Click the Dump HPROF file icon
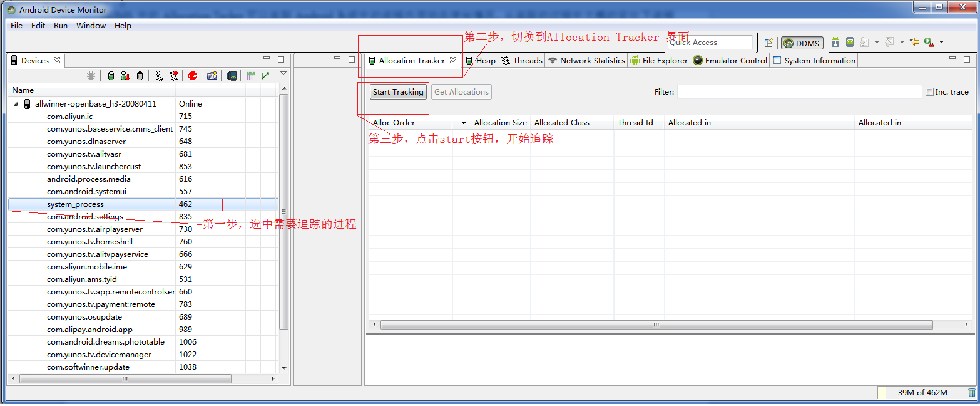The width and height of the screenshot is (980, 406). tap(125, 76)
